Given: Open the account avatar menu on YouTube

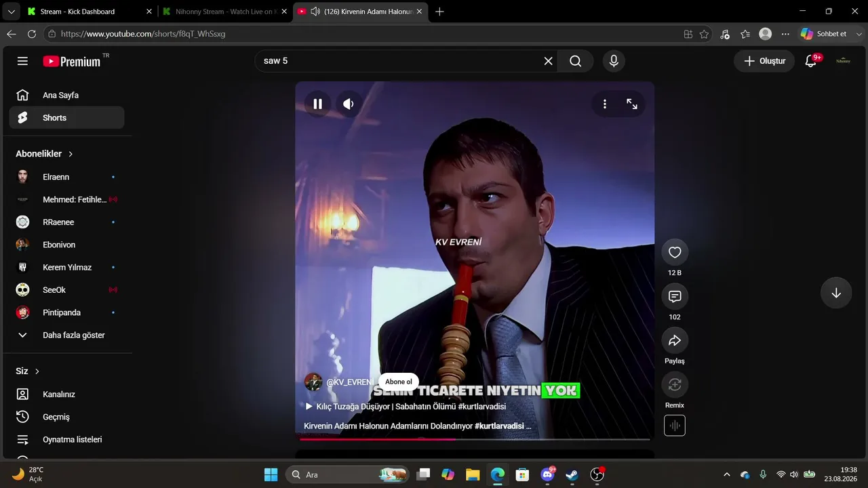Looking at the screenshot, I should 843,61.
